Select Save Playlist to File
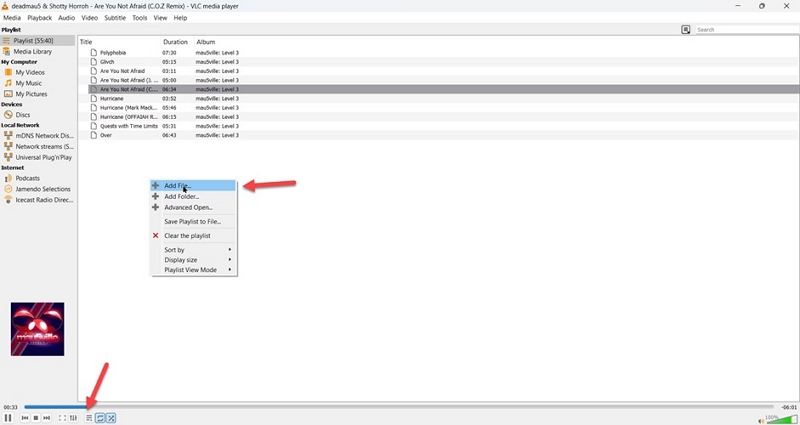The image size is (800, 425). [x=193, y=221]
